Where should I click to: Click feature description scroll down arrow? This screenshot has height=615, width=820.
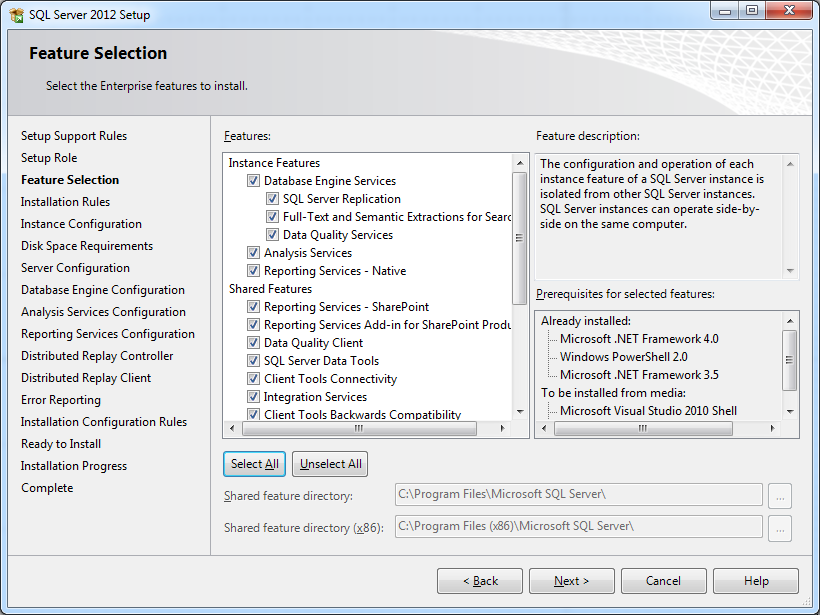[790, 270]
